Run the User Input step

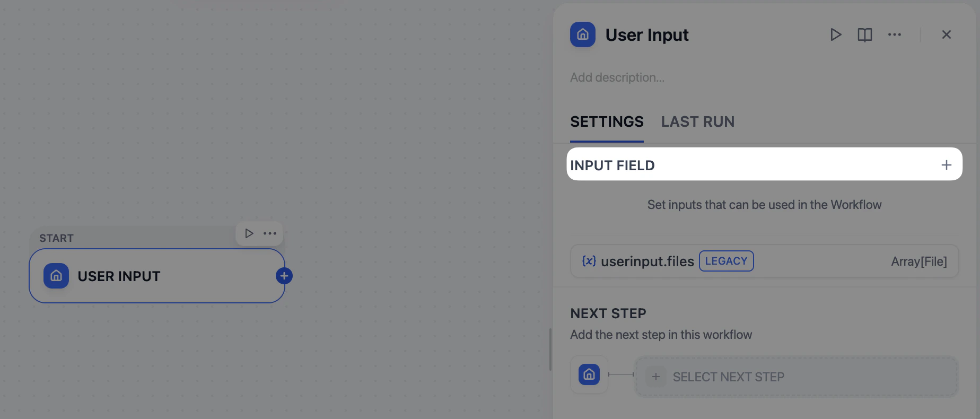[x=835, y=34]
